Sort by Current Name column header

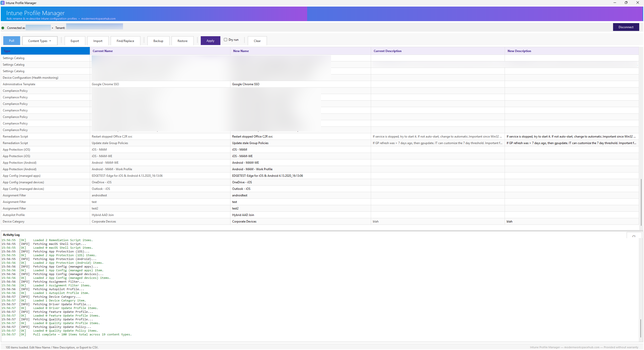160,51
